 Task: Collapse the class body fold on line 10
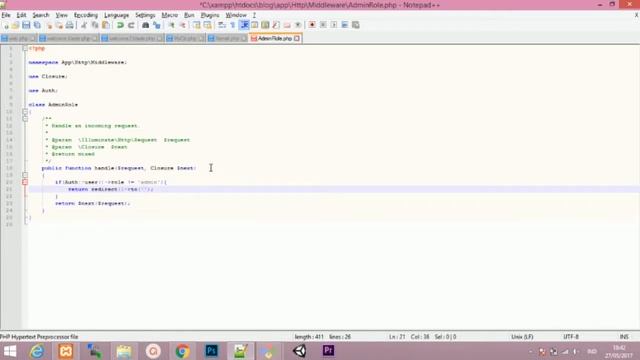coord(25,111)
